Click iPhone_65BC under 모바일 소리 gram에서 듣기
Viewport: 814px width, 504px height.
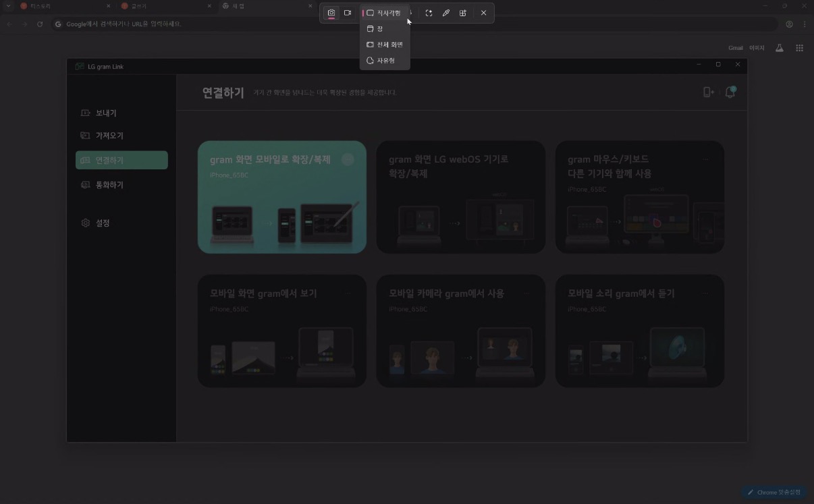coord(587,309)
